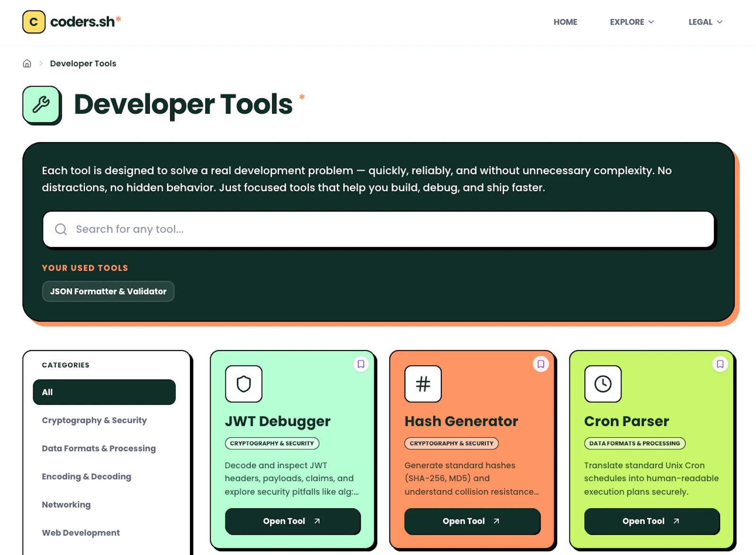
Task: Click the JWT Debugger shield icon
Action: pos(244,384)
